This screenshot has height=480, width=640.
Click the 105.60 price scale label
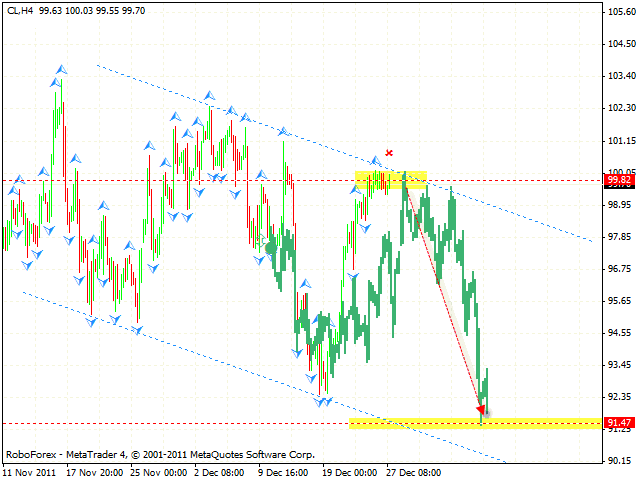click(617, 12)
